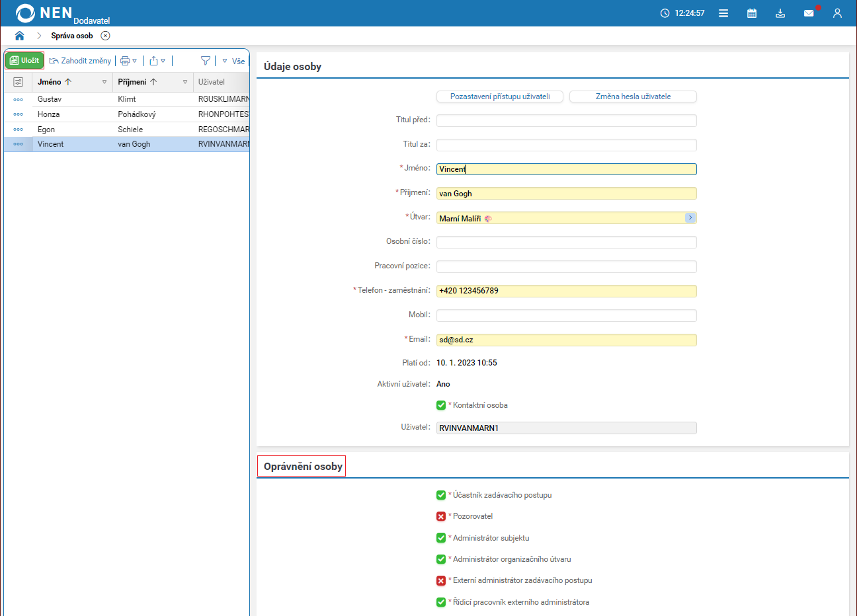Open the hamburger menu in the header

pos(723,13)
